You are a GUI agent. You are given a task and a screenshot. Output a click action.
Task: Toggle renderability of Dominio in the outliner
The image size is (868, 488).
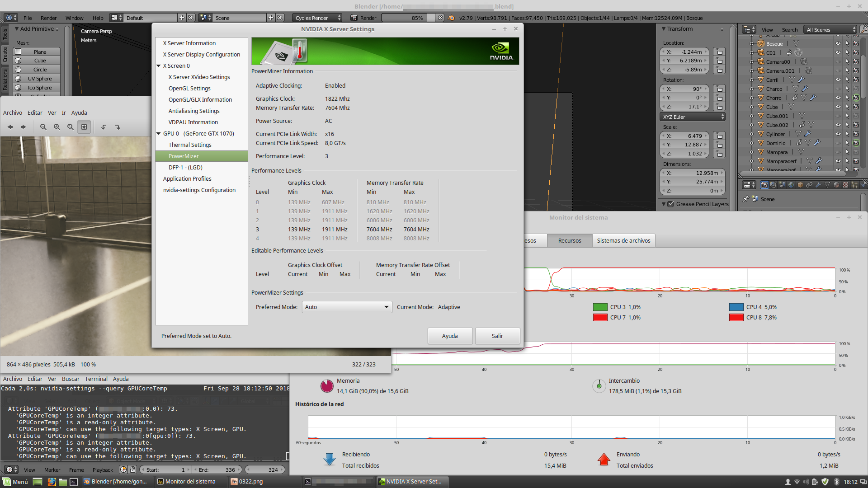(856, 143)
